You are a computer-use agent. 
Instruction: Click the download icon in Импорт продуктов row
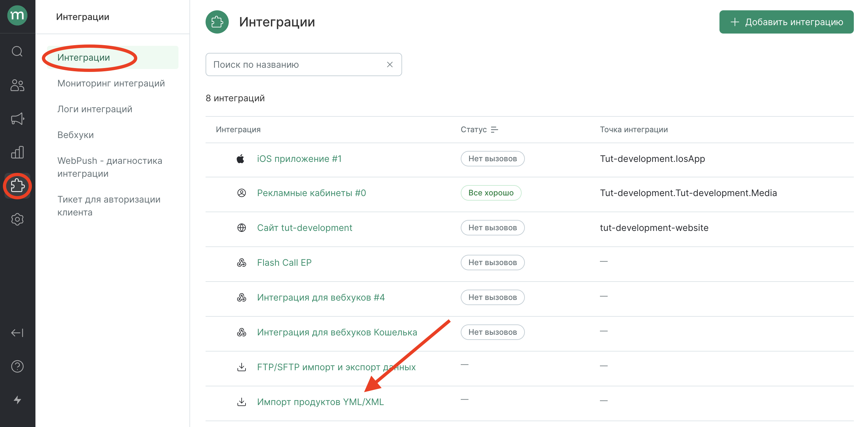[242, 402]
